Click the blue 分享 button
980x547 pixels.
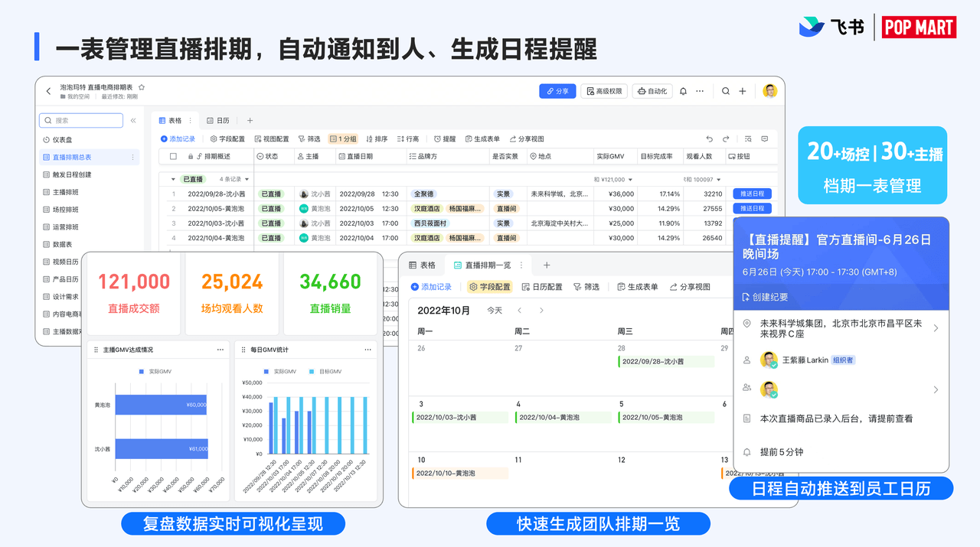click(x=557, y=91)
